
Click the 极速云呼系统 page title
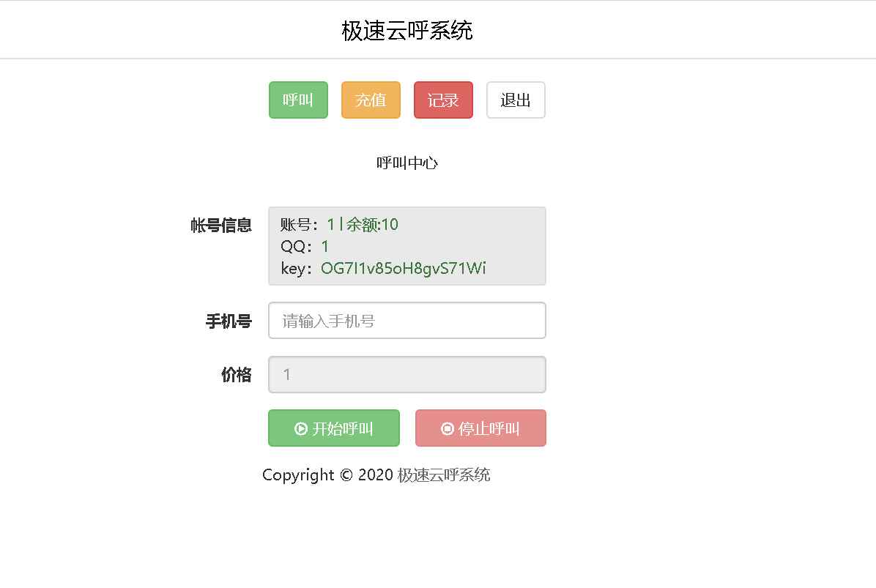407,31
